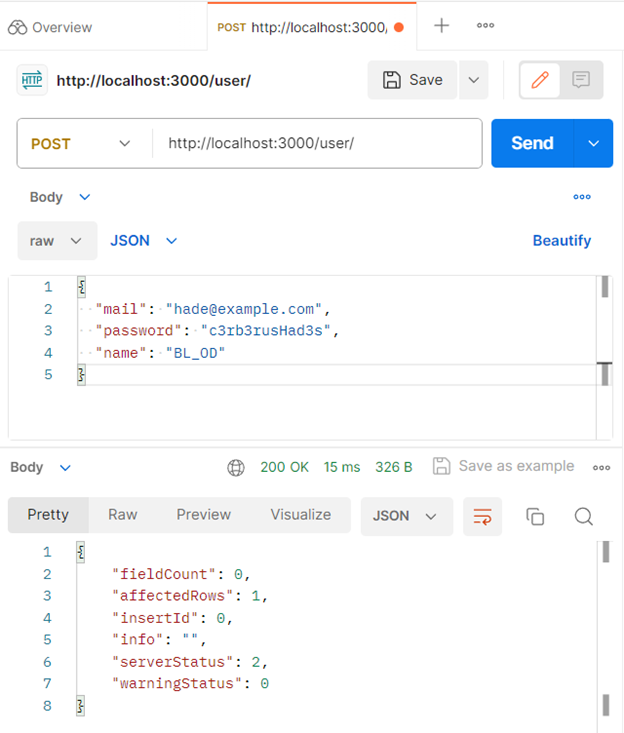The image size is (624, 733).
Task: Toggle the response word wrap icon
Action: 482,516
